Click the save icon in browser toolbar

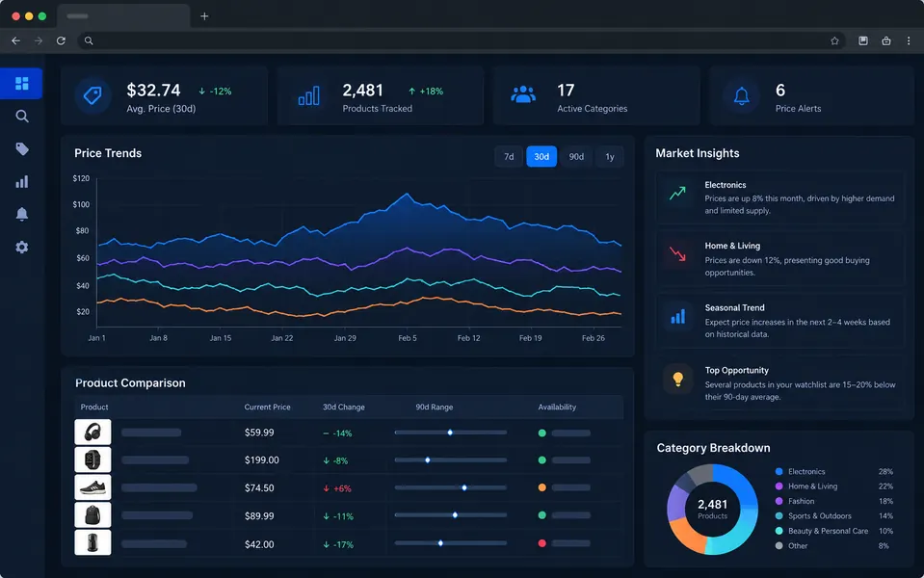pos(862,40)
